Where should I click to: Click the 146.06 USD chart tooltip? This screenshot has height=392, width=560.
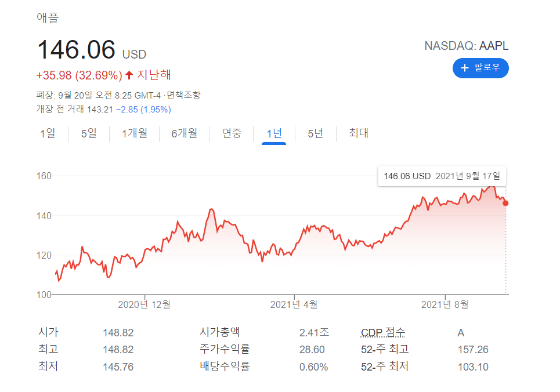442,176
